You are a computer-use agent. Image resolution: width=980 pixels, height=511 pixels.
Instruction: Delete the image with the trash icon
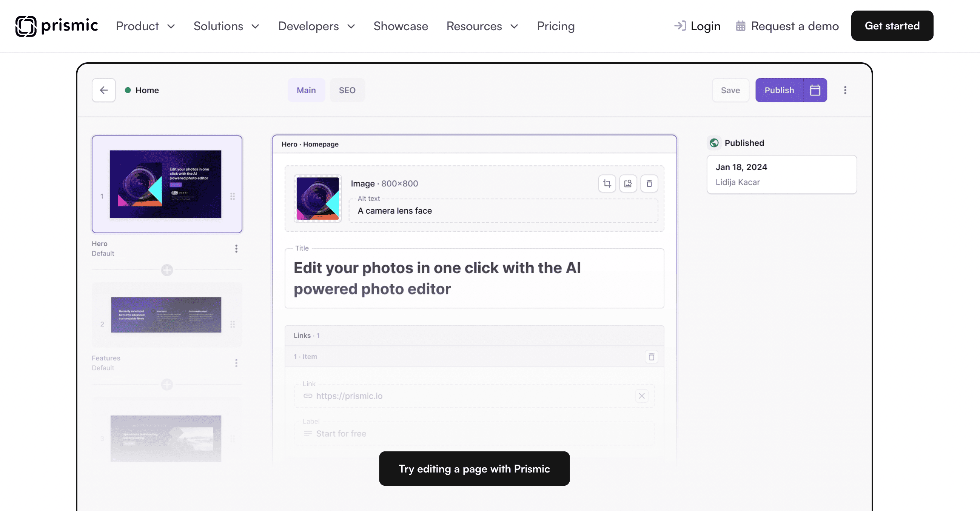649,184
